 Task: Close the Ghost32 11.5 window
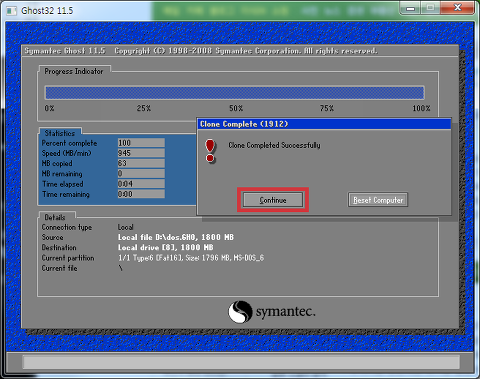pyautogui.click(x=457, y=8)
